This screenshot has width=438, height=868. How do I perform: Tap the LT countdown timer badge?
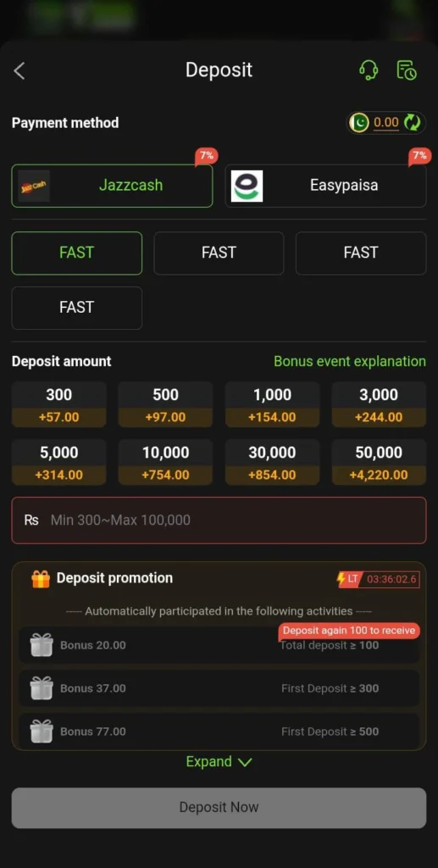click(x=378, y=580)
